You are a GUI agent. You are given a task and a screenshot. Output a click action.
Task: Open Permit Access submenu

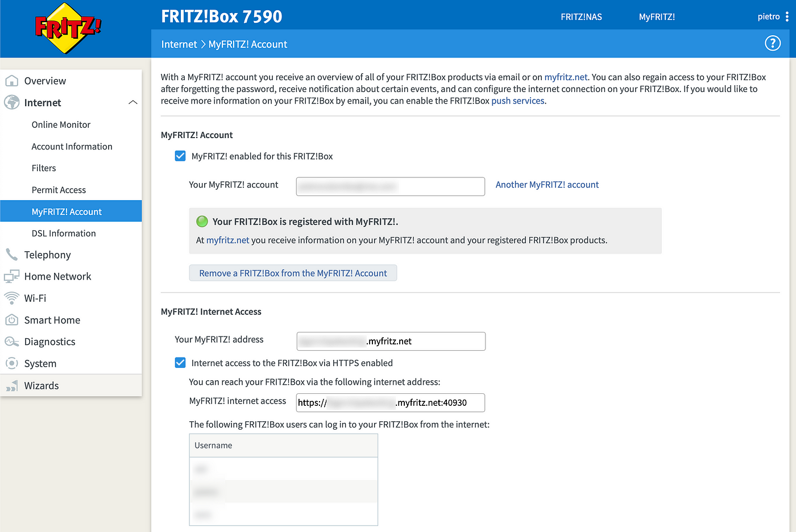click(59, 190)
